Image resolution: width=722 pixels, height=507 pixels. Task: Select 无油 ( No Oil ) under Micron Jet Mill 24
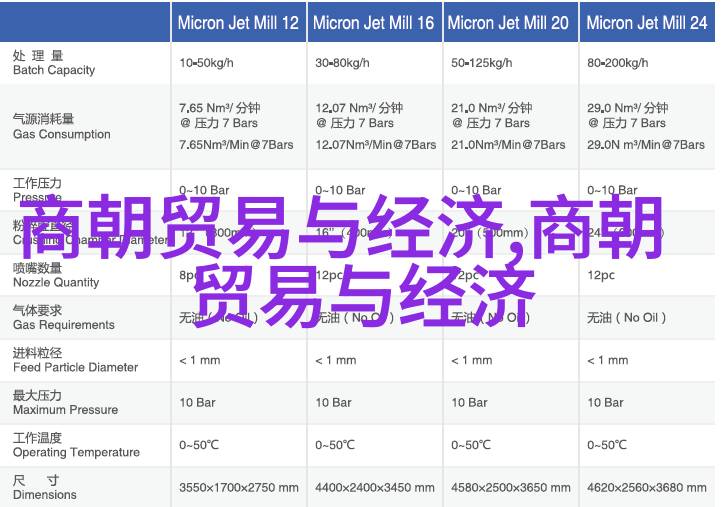(627, 317)
